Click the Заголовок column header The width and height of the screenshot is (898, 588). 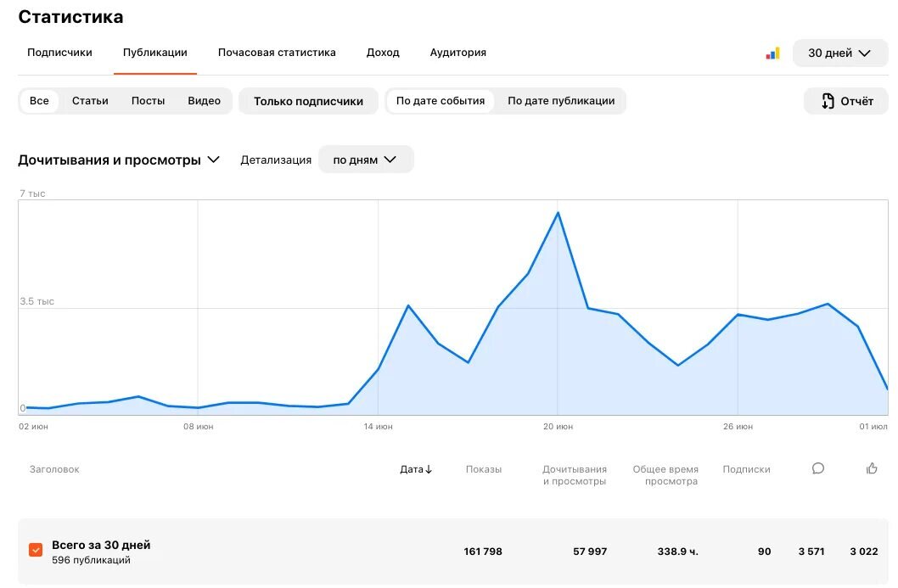54,469
